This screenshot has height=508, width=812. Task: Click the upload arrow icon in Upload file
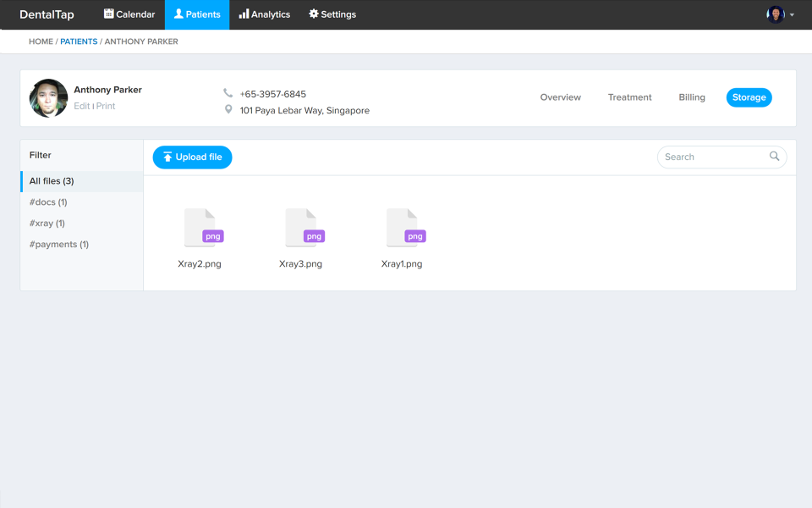[167, 157]
